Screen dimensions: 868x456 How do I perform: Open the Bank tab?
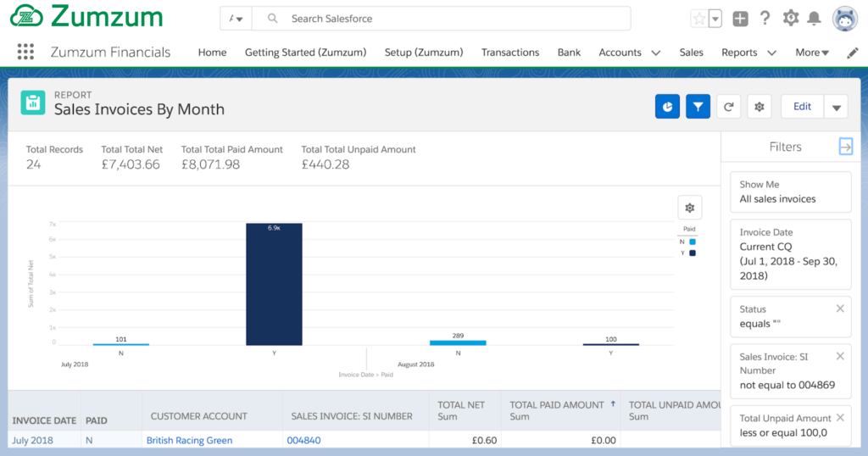tap(569, 52)
